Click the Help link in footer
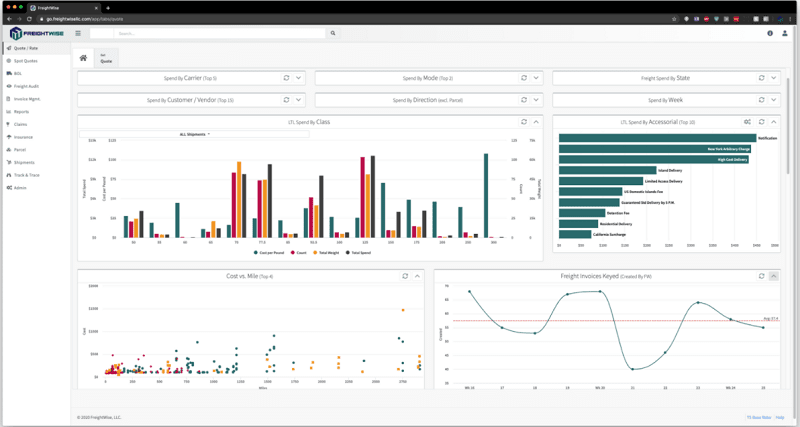 [780, 417]
